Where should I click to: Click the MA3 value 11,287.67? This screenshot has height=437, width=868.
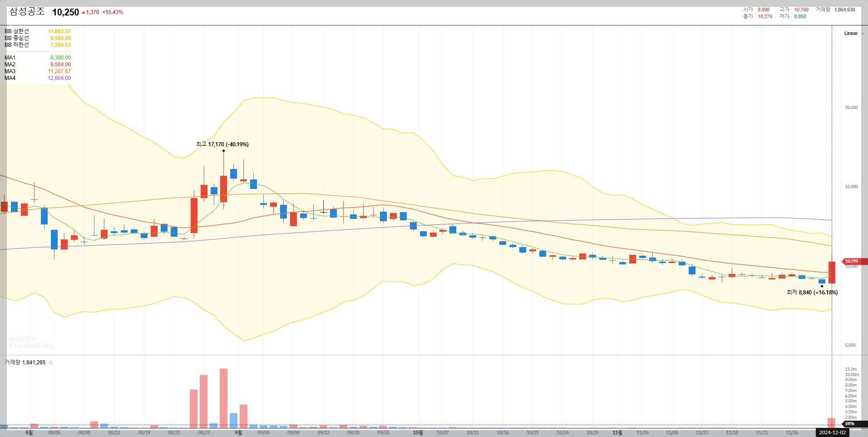pos(59,71)
